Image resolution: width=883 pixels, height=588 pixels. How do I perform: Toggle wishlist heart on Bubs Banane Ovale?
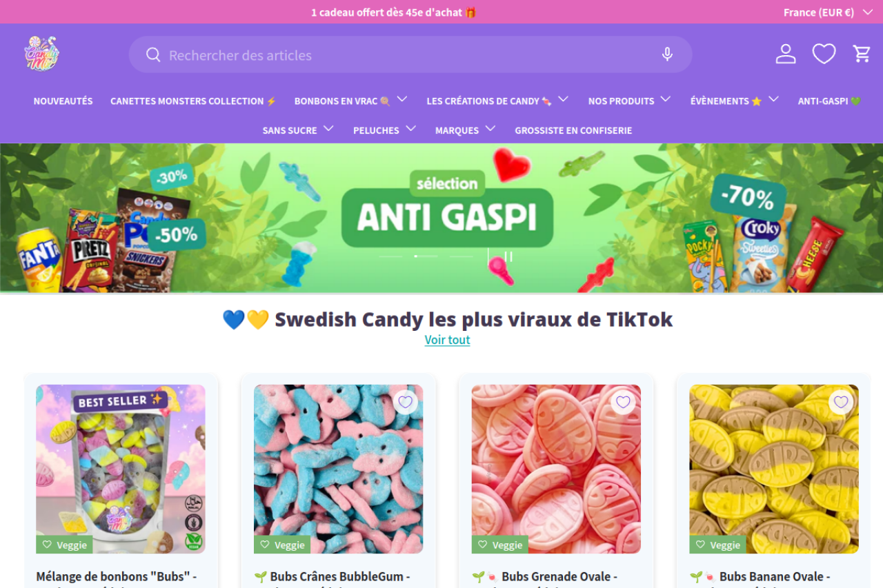click(x=840, y=402)
